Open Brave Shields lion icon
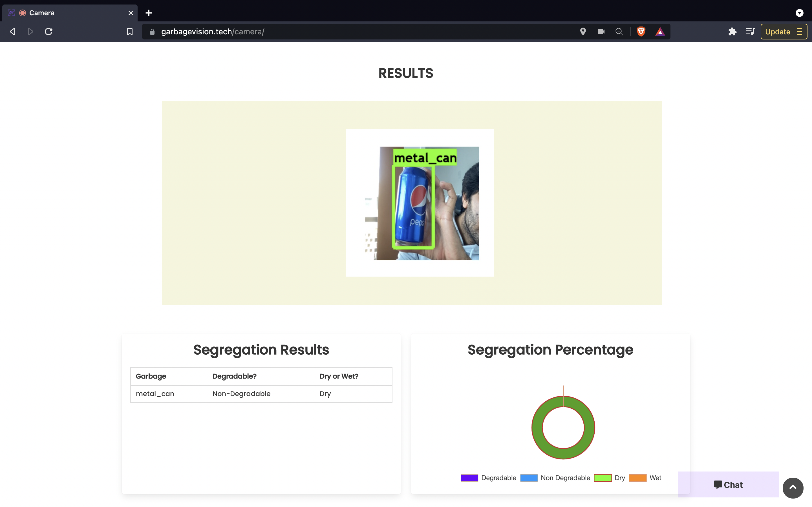This screenshot has width=812, height=507. coord(641,32)
